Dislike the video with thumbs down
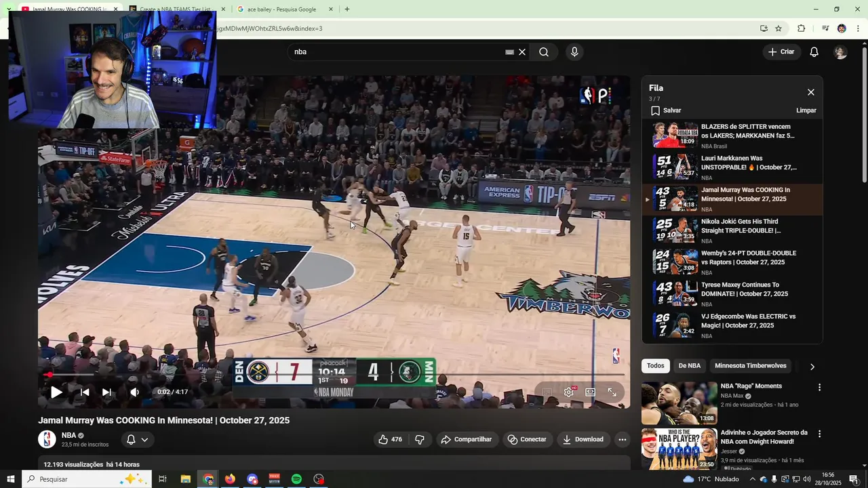 420,439
